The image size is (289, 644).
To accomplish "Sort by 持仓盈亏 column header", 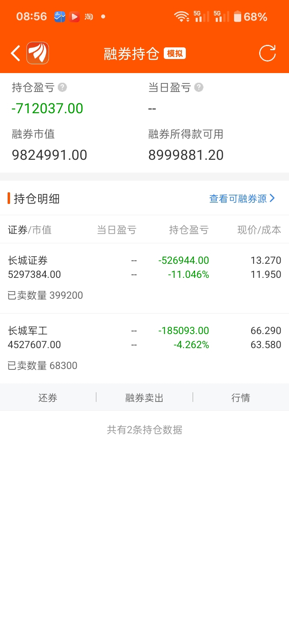I will coord(189,230).
